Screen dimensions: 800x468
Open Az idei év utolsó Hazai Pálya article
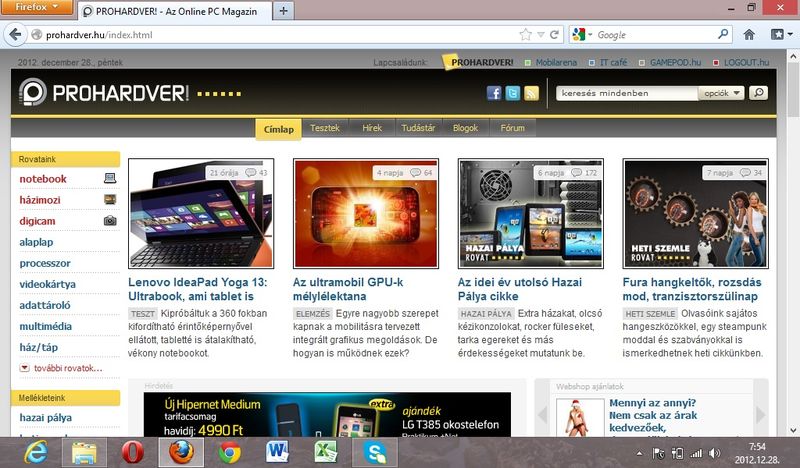click(x=519, y=289)
